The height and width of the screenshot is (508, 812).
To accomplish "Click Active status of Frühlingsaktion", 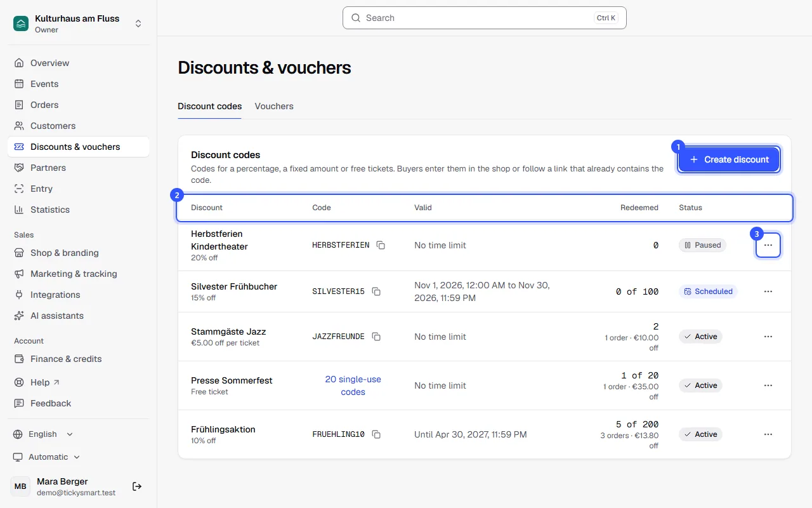I will [700, 434].
